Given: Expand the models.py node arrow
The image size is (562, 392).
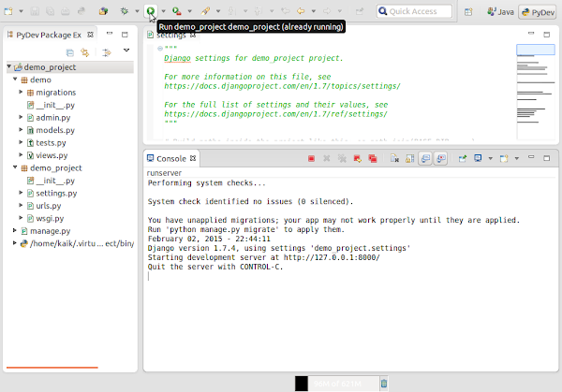Looking at the screenshot, I should [21, 130].
